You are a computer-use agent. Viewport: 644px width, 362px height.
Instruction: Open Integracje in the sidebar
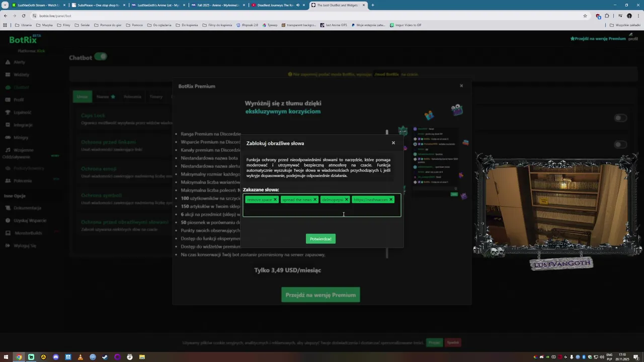(x=19, y=125)
